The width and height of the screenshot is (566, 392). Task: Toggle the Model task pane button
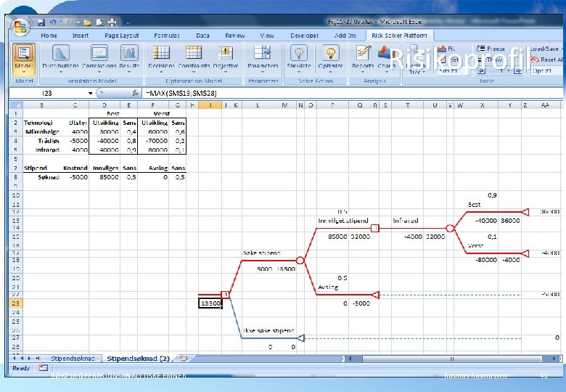click(x=24, y=59)
